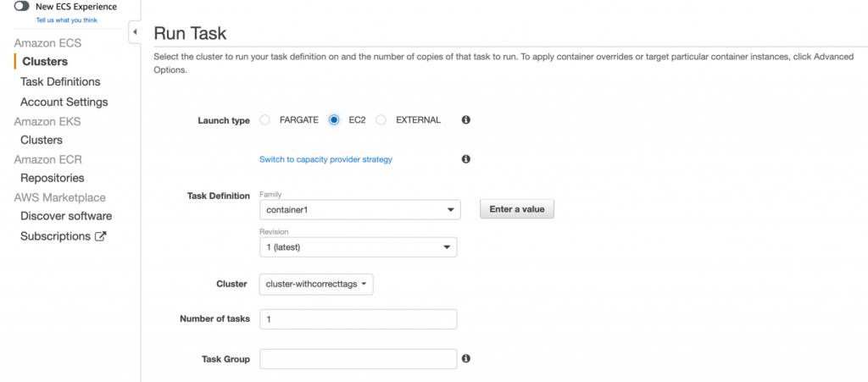Click the Launch type label

pyautogui.click(x=224, y=120)
